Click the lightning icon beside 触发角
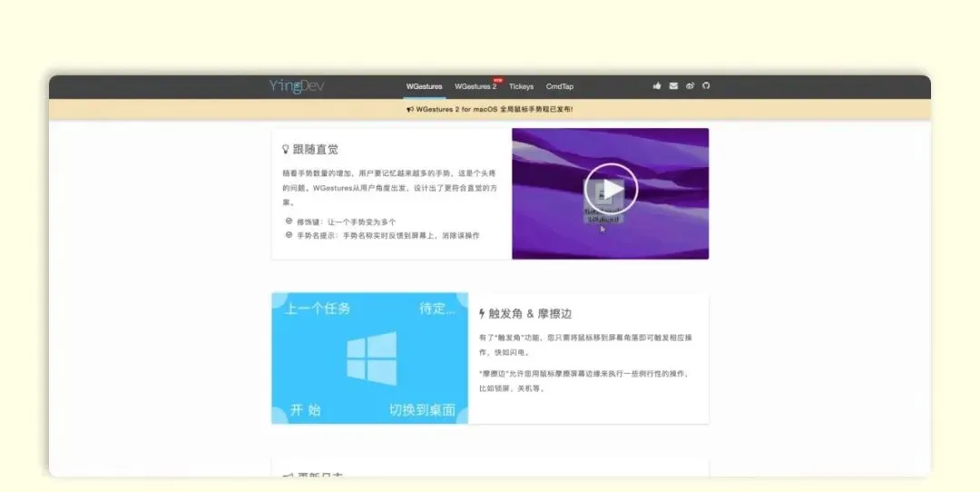Image resolution: width=980 pixels, height=492 pixels. click(x=482, y=314)
